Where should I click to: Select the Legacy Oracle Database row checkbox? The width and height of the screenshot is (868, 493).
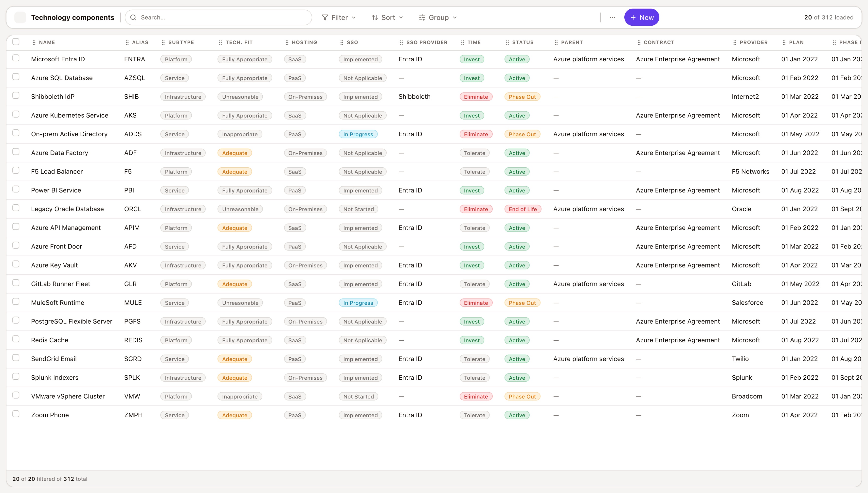pyautogui.click(x=16, y=208)
